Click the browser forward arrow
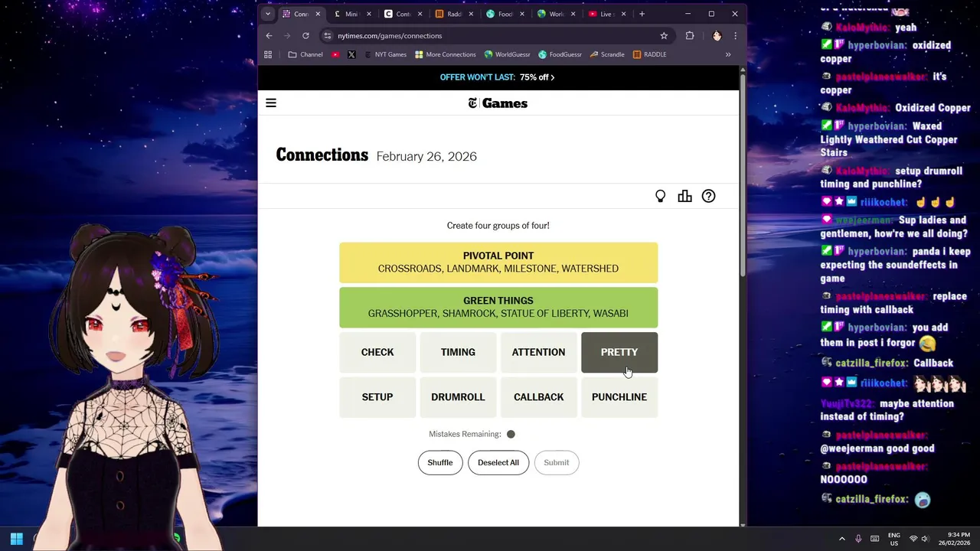The image size is (980, 551). [x=287, y=36]
